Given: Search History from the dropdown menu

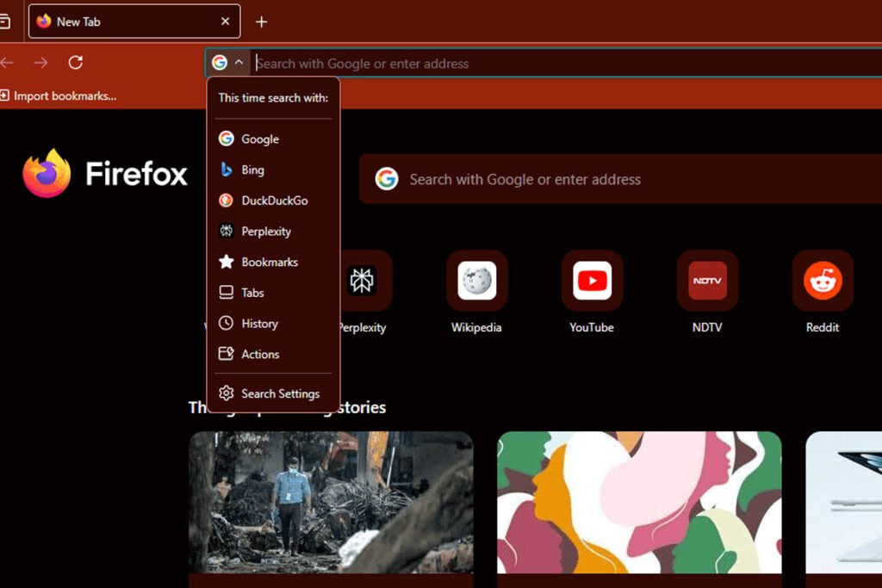Looking at the screenshot, I should 273,323.
